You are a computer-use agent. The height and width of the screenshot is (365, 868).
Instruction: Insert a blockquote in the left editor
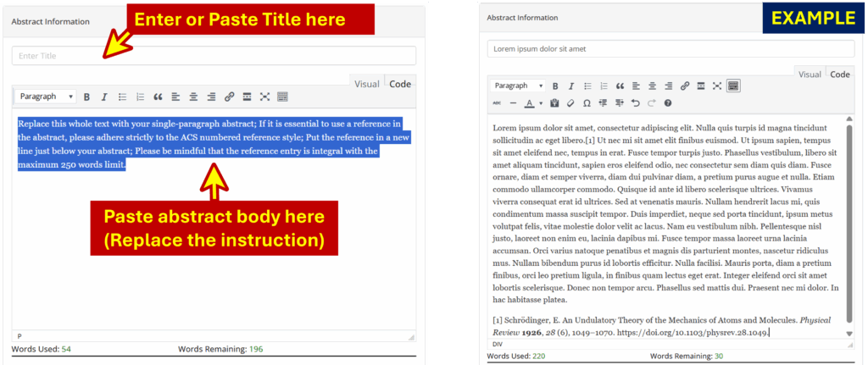click(x=158, y=97)
